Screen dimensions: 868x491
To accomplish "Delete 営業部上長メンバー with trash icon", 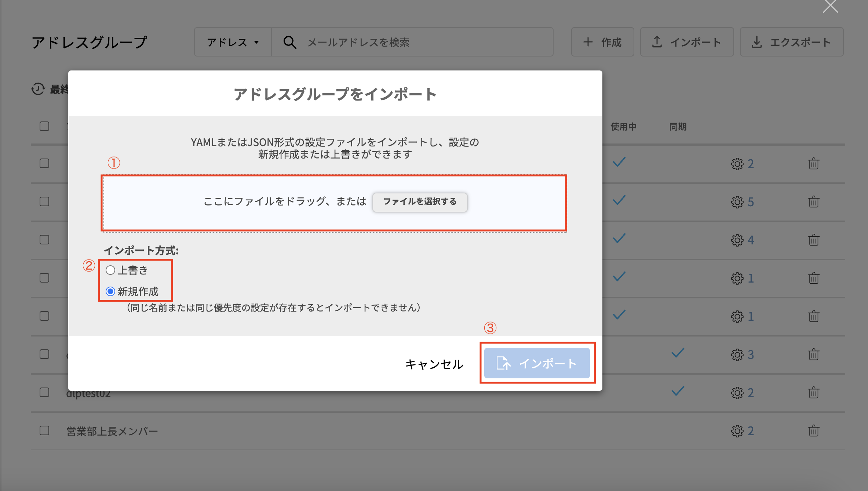I will pos(814,430).
